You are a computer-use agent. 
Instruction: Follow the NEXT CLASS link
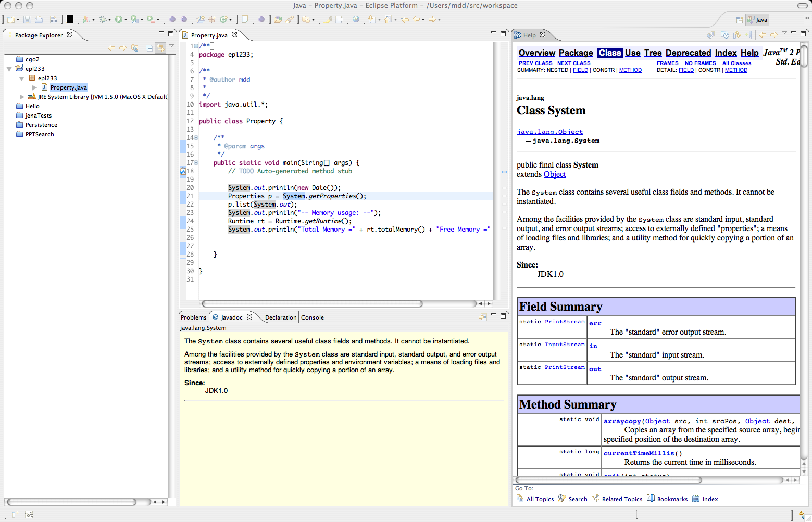coord(574,63)
